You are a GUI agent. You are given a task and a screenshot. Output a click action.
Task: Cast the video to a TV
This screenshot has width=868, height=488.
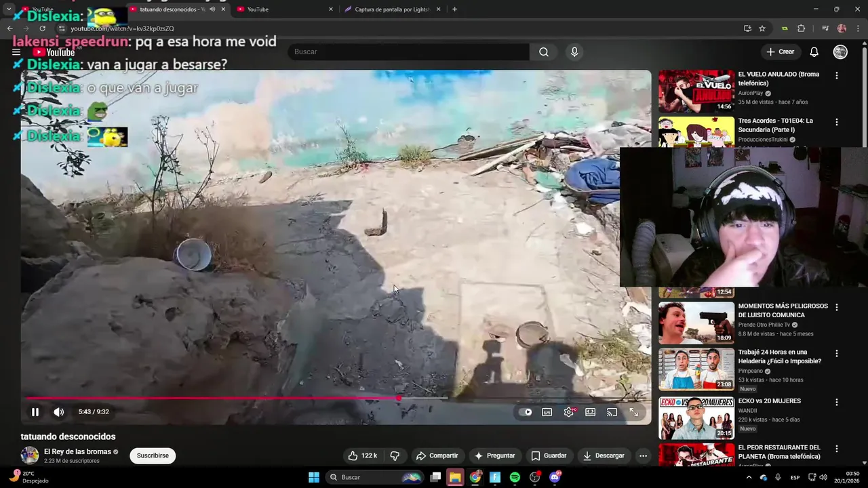click(612, 412)
